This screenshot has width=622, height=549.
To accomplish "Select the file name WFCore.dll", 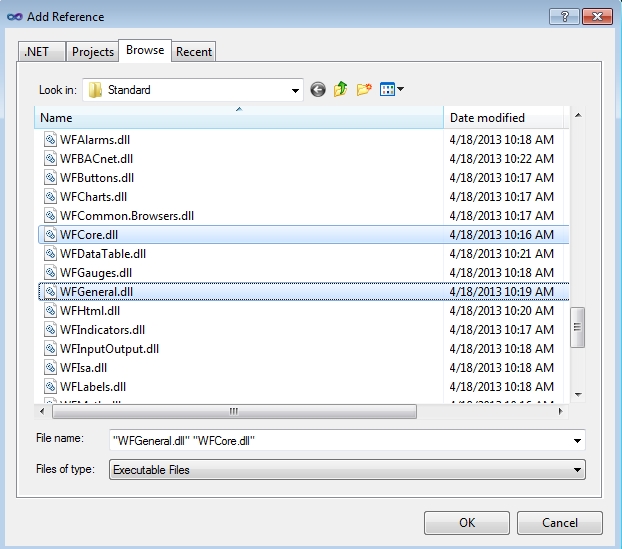I will tap(89, 235).
